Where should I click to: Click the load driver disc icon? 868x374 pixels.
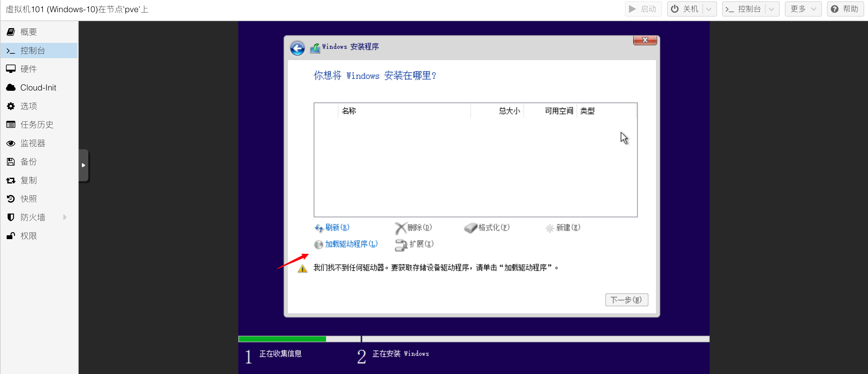pos(319,245)
